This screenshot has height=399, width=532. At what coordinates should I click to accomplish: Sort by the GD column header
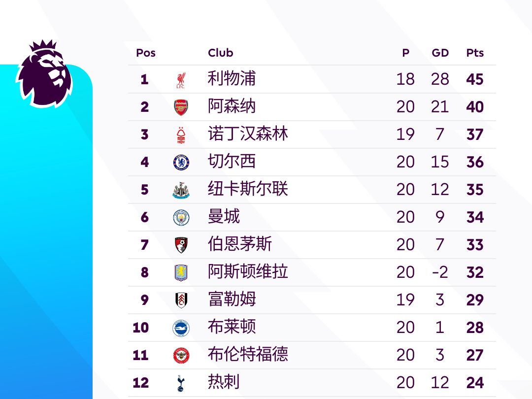(440, 53)
